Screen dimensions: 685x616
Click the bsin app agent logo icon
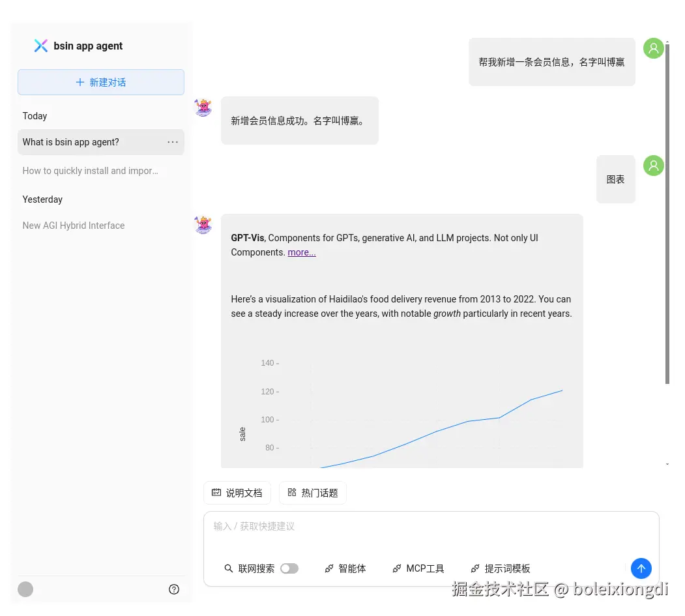40,46
